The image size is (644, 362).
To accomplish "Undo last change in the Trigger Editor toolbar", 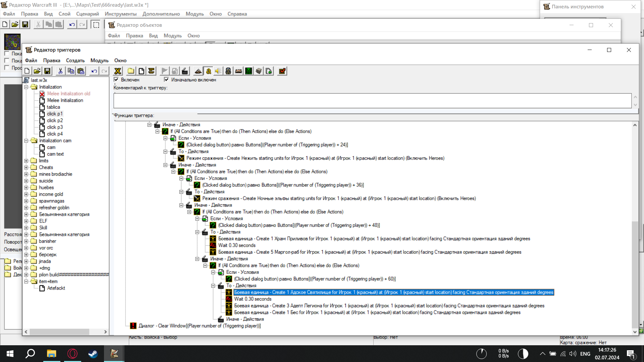I will click(x=94, y=71).
